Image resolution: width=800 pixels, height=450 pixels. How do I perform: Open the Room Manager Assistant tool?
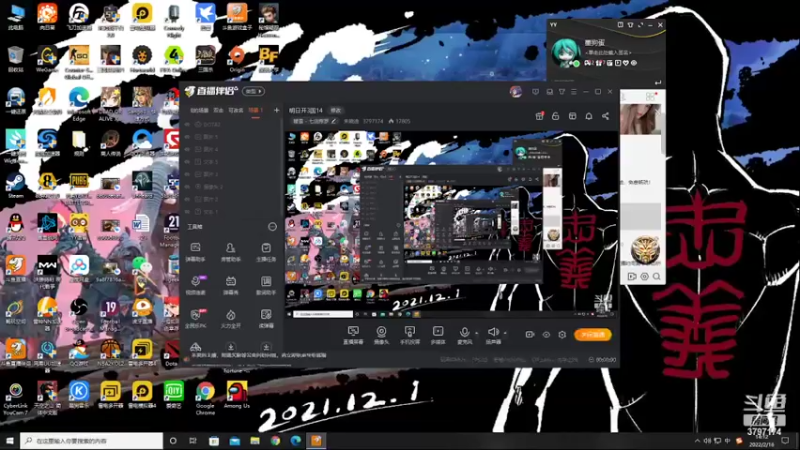231,252
